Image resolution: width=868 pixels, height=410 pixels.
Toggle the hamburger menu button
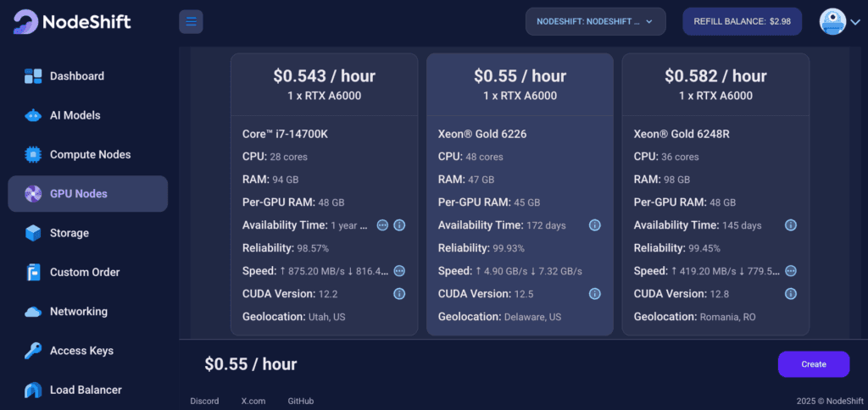(x=191, y=21)
